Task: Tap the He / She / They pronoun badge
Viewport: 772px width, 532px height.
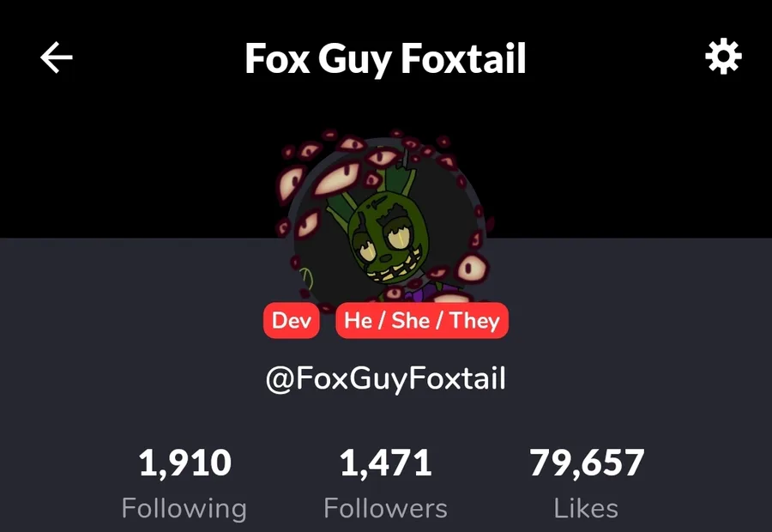Action: pyautogui.click(x=422, y=321)
